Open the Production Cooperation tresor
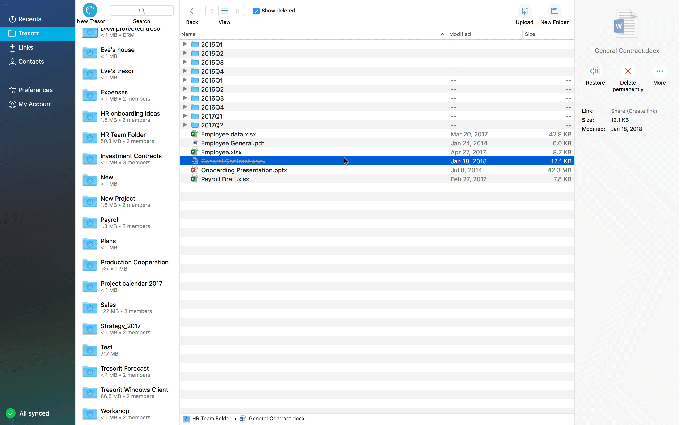Screen dimensions: 680x425 click(x=128, y=265)
